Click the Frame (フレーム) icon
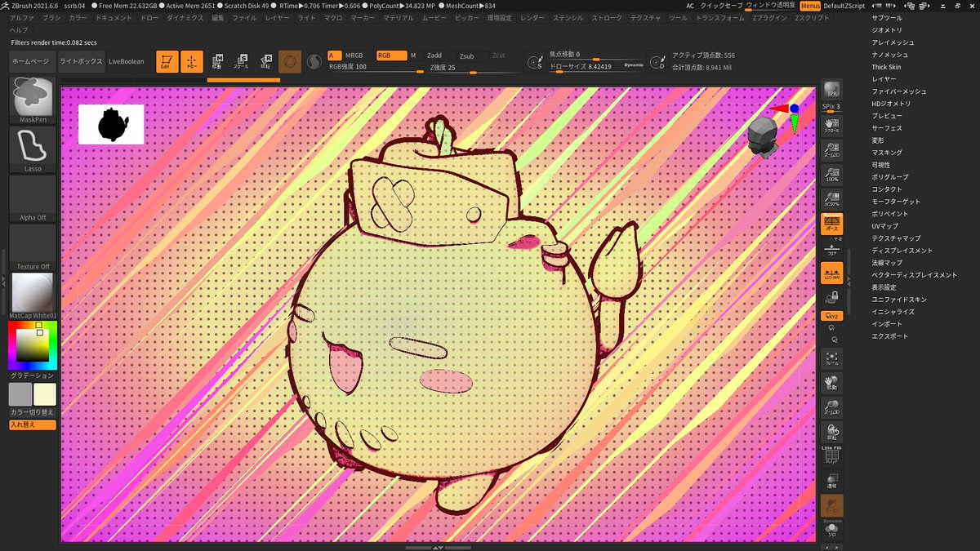 click(x=832, y=358)
